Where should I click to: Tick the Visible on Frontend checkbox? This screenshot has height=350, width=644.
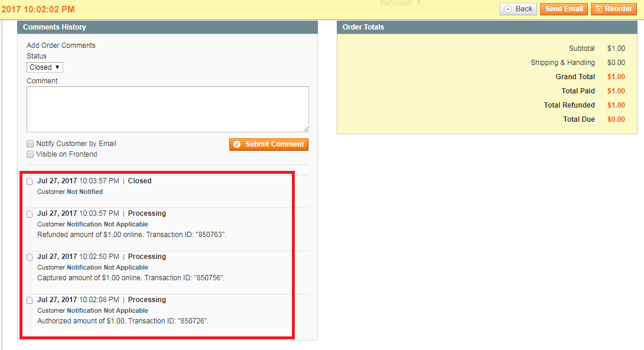(x=30, y=154)
